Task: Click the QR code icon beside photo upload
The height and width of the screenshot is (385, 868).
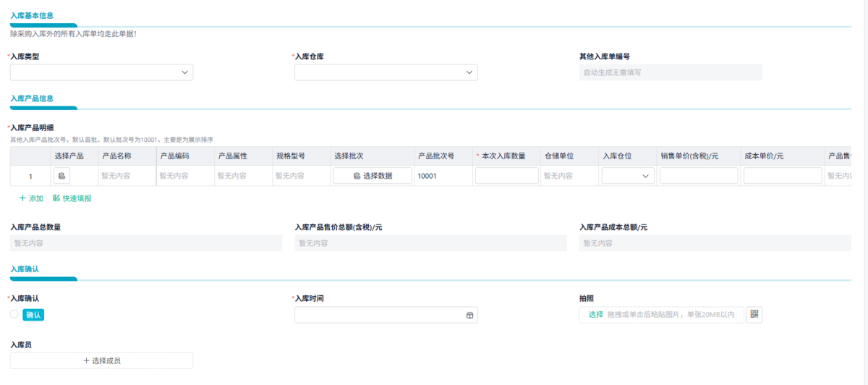Action: [754, 314]
